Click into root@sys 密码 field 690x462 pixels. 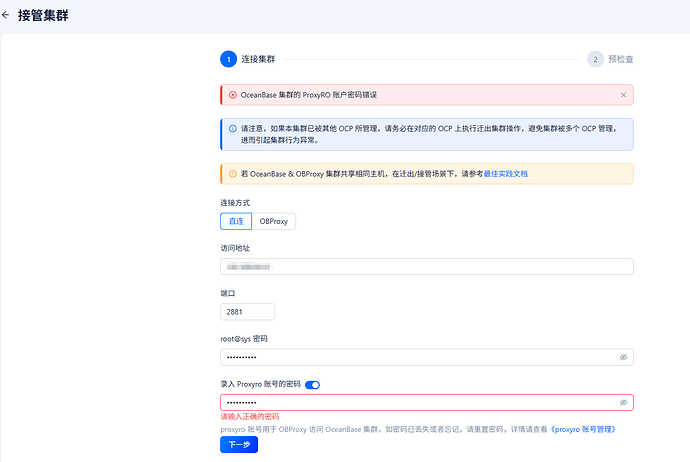pos(420,357)
